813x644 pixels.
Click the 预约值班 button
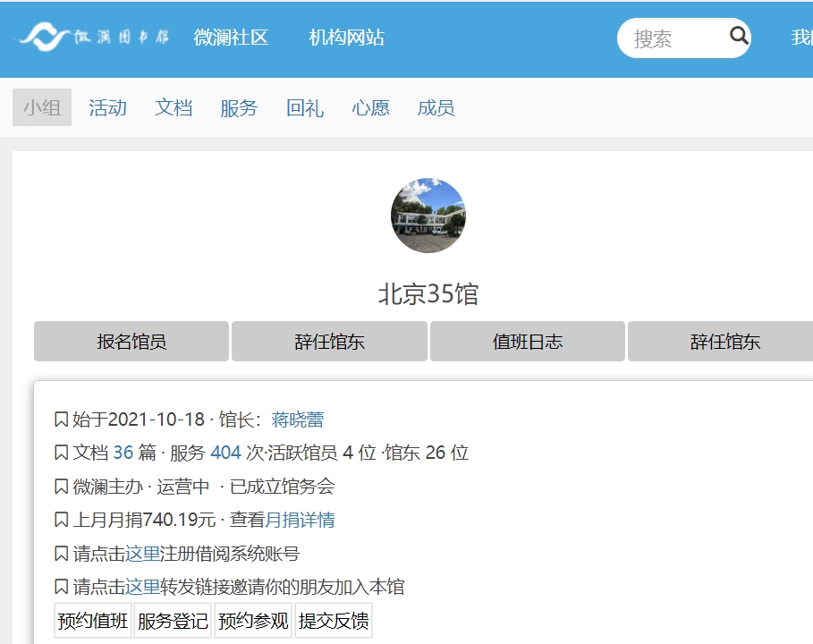[x=93, y=621]
